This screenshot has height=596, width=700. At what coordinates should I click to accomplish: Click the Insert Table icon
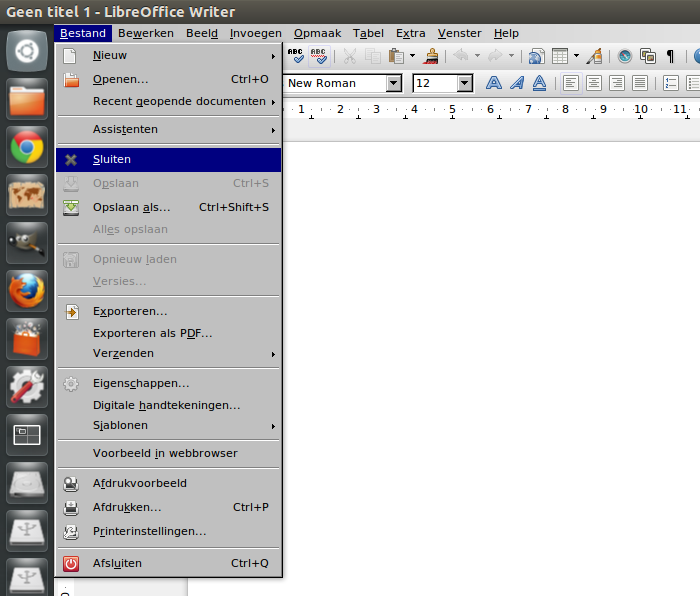(x=560, y=56)
